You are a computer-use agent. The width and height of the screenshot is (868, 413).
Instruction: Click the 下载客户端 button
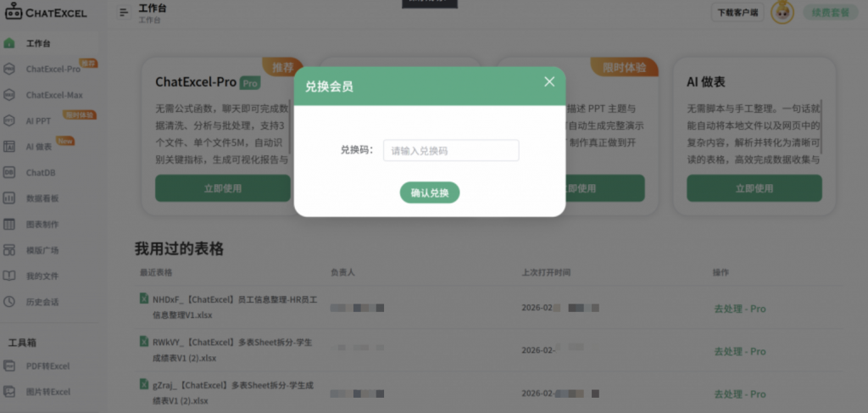(737, 12)
